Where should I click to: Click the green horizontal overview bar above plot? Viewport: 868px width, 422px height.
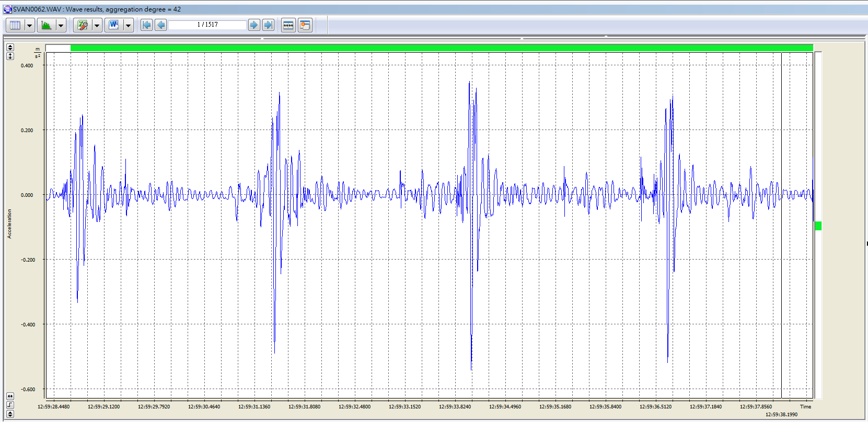pos(442,48)
